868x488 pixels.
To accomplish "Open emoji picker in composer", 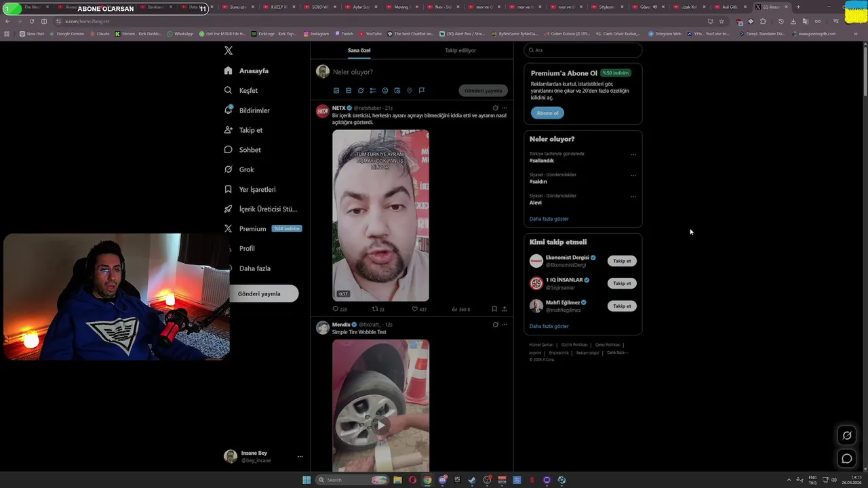I will 385,90.
